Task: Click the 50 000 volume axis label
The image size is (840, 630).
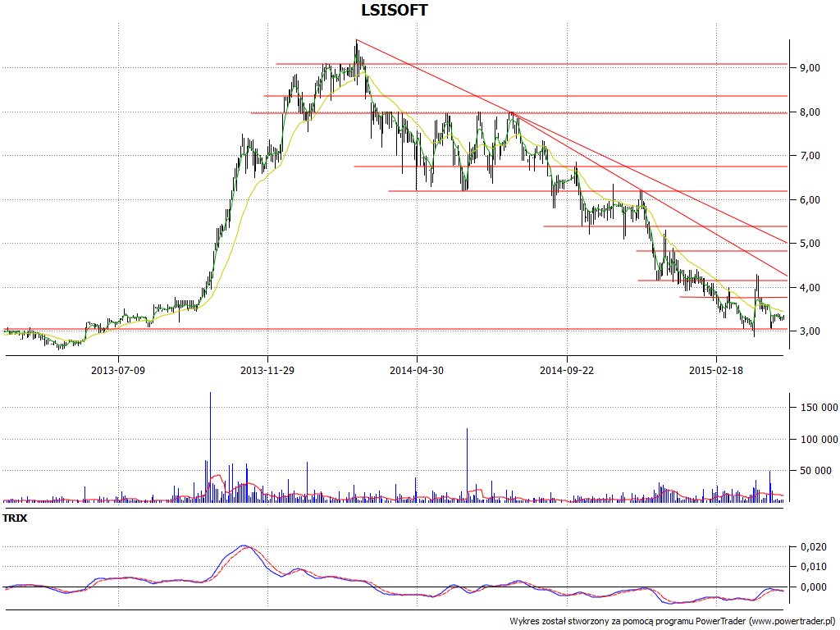Action: coord(816,471)
